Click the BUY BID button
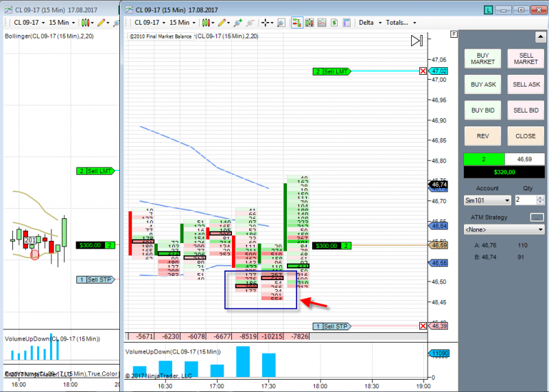Screen dimensions: 549x392 click(482, 111)
